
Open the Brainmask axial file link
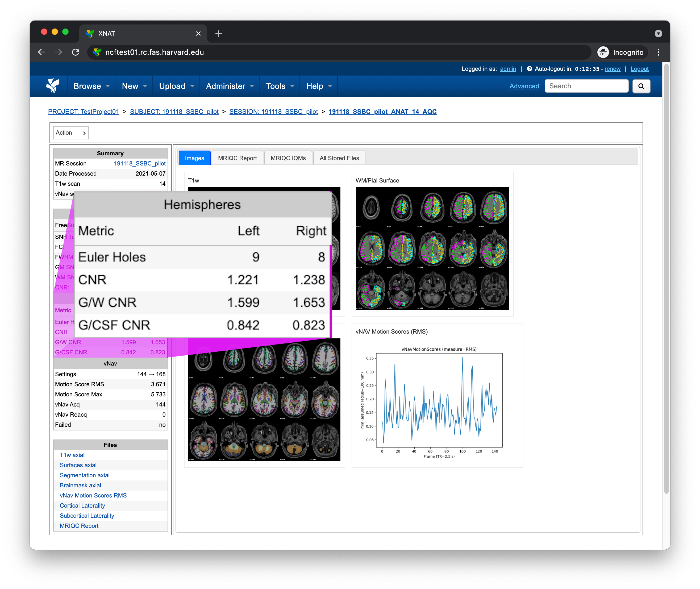tap(80, 485)
